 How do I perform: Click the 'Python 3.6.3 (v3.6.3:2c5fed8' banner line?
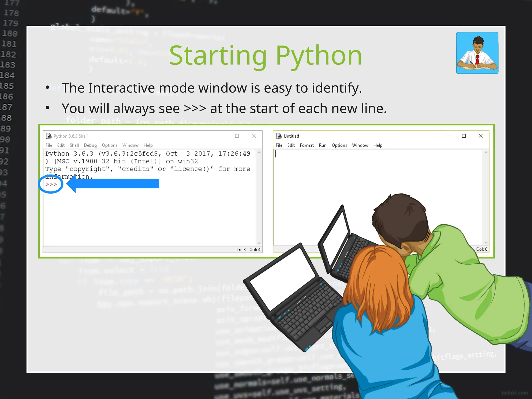pyautogui.click(x=148, y=154)
